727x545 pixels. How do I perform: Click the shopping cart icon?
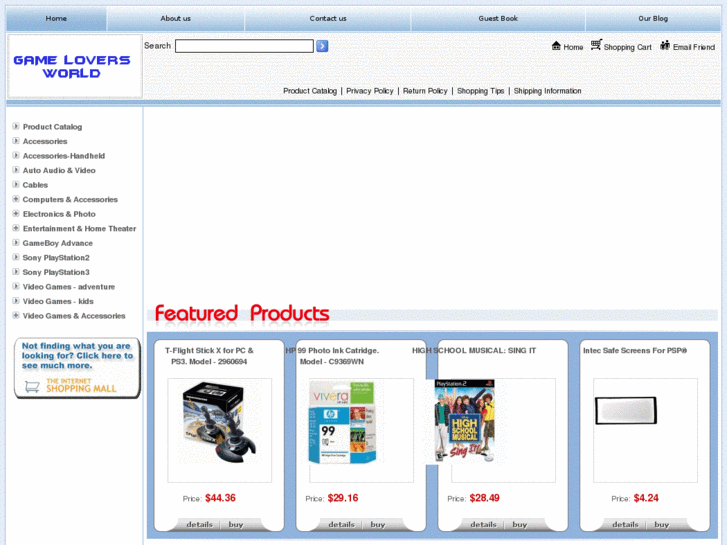pos(596,45)
